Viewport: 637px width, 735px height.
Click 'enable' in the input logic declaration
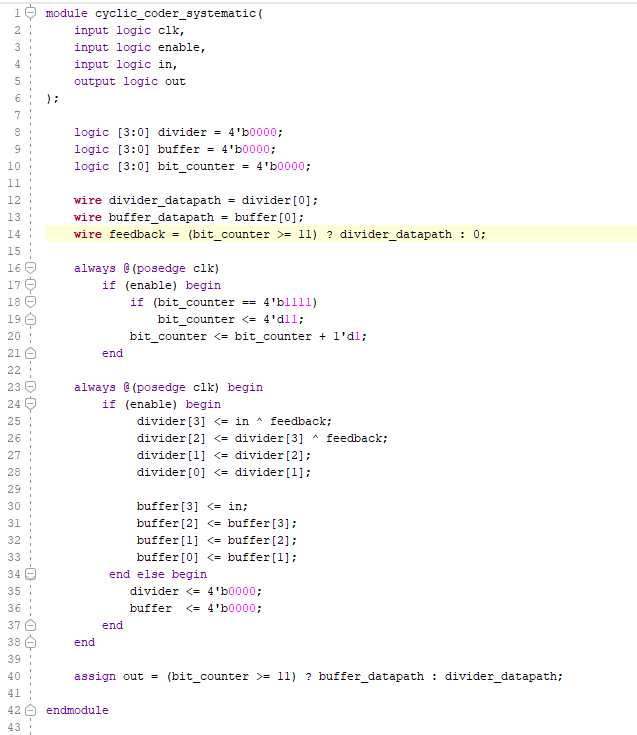[179, 47]
